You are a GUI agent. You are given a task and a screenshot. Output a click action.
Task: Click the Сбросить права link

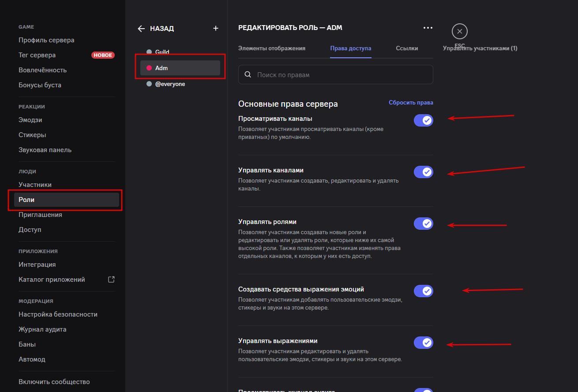410,102
